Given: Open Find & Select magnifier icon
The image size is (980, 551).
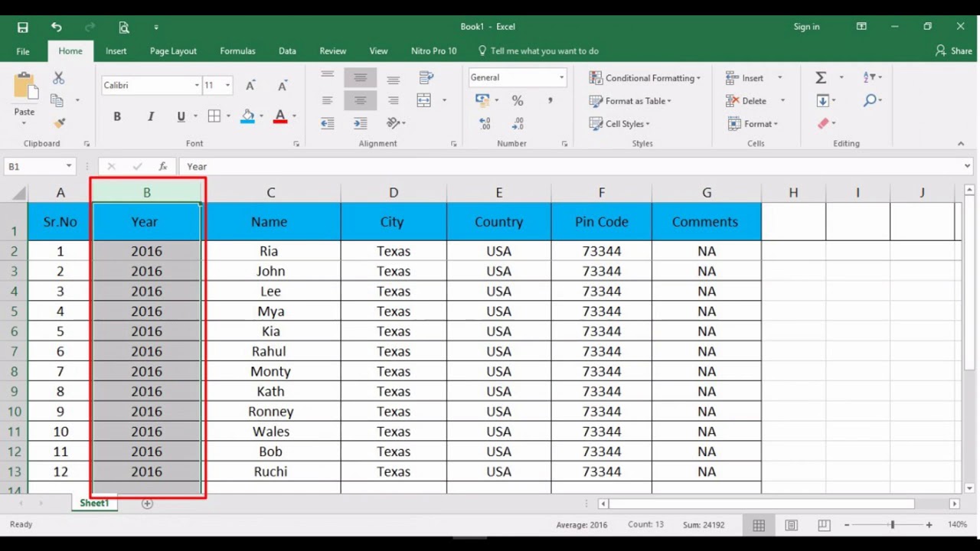Looking at the screenshot, I should [870, 100].
